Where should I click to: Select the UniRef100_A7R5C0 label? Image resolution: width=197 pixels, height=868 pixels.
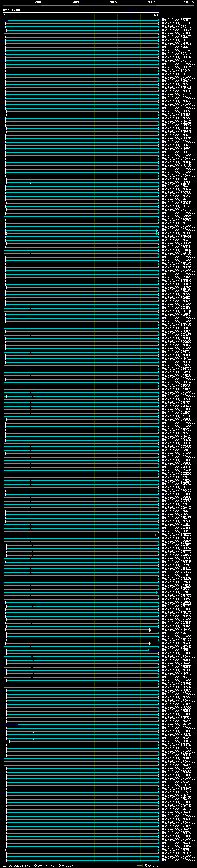click(177, 433)
